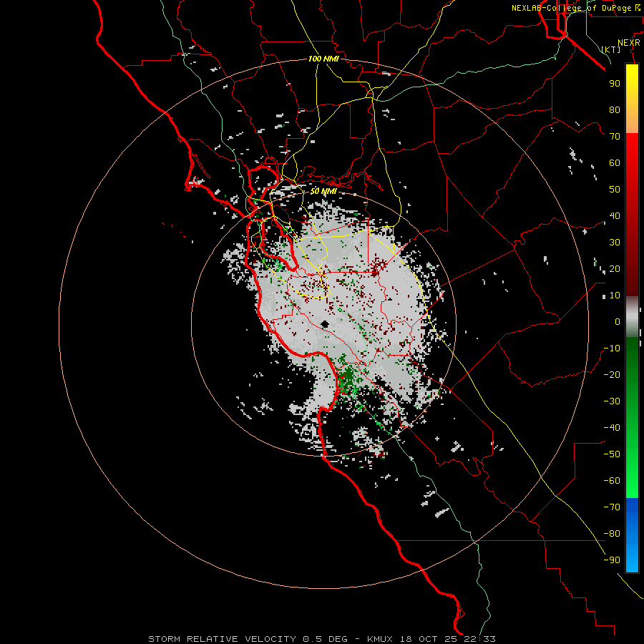The height and width of the screenshot is (644, 644).
Task: Click the -20 value on velocity scale
Action: pos(612,374)
